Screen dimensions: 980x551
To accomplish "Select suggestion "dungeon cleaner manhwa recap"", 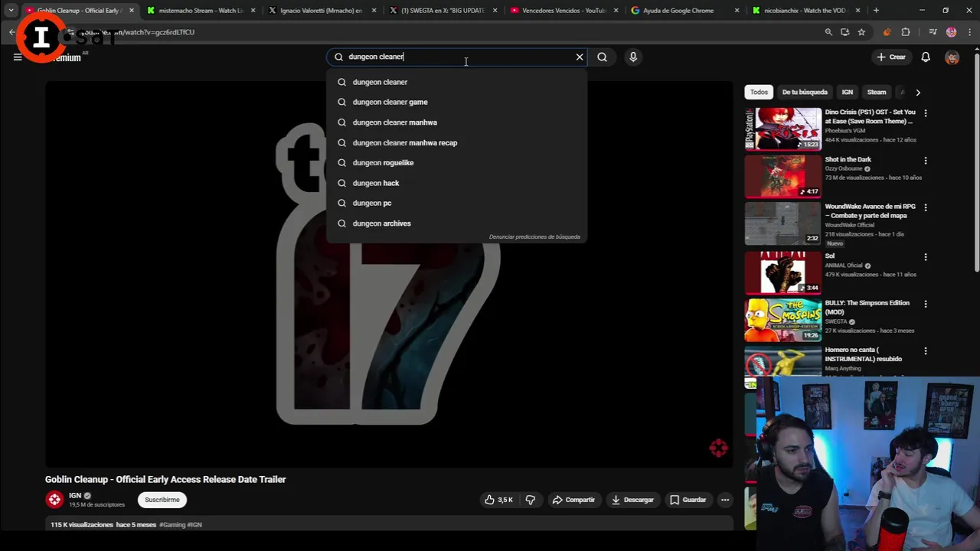I will pos(456,142).
